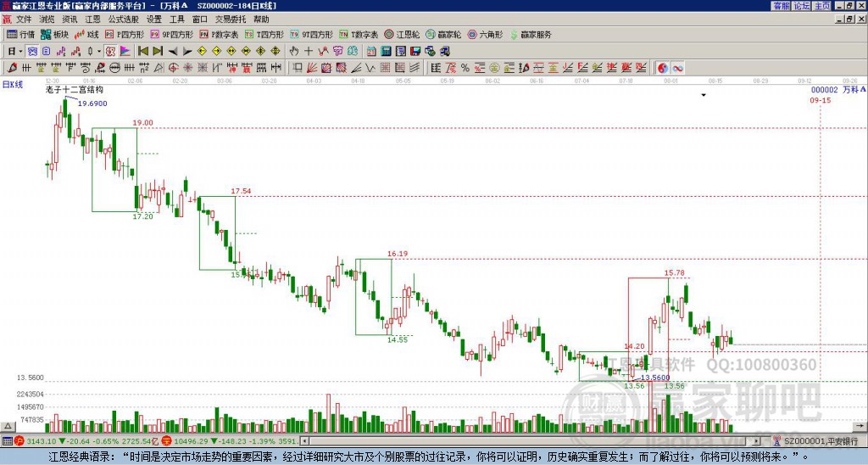Select the hand pan tool
This screenshot has height=465, width=868.
click(x=293, y=52)
